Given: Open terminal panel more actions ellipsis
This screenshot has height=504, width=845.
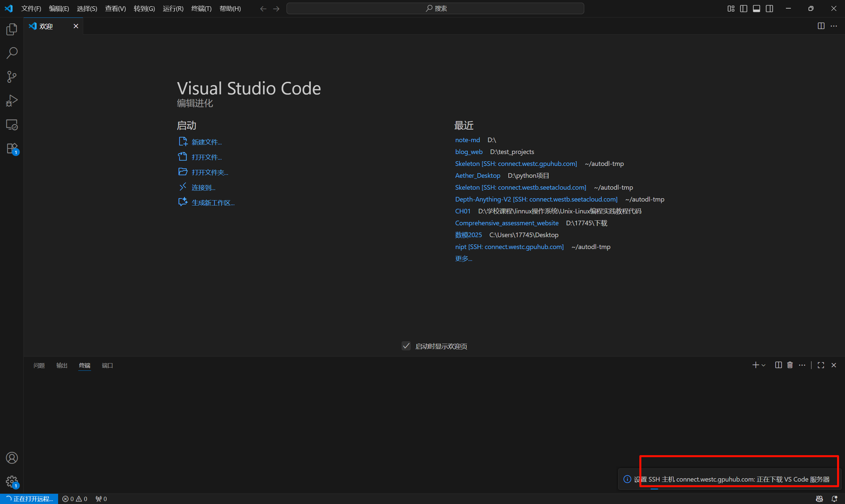Looking at the screenshot, I should pos(802,365).
